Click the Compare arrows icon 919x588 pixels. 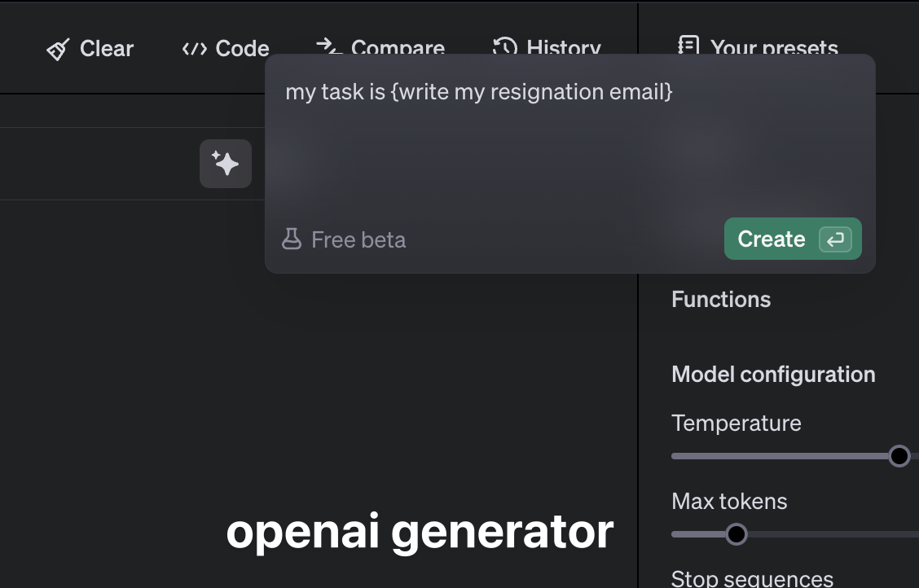328,46
